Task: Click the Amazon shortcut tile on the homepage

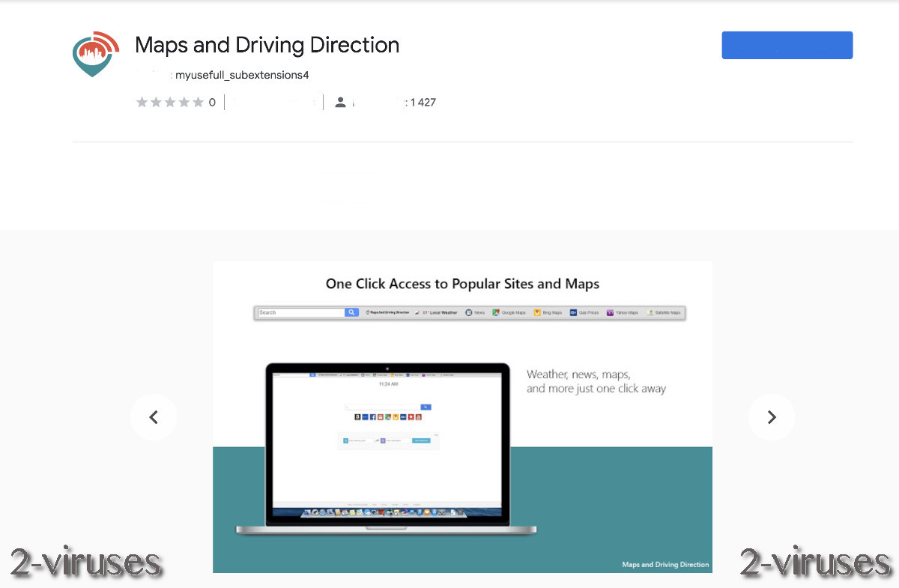Action: [357, 417]
